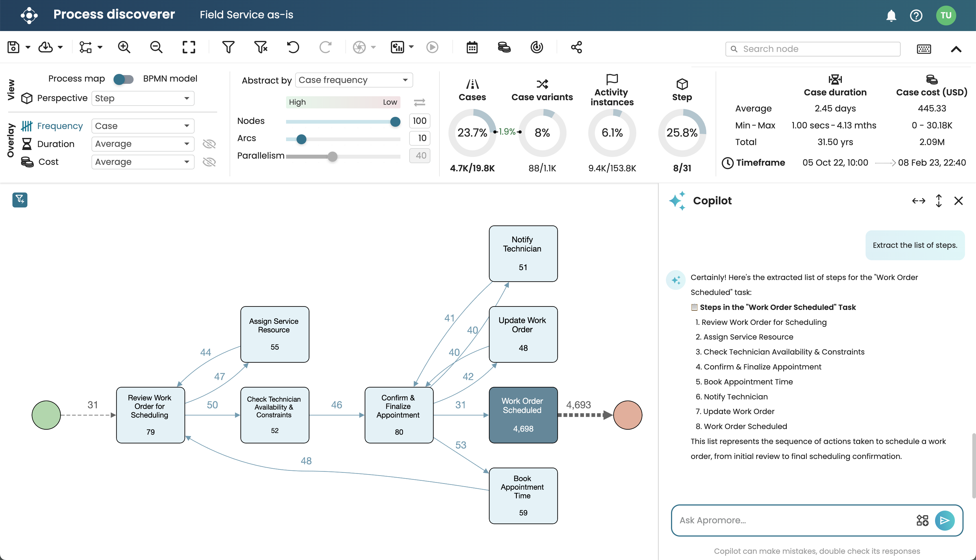Open the help question mark icon
Viewport: 976px width, 560px height.
916,16
